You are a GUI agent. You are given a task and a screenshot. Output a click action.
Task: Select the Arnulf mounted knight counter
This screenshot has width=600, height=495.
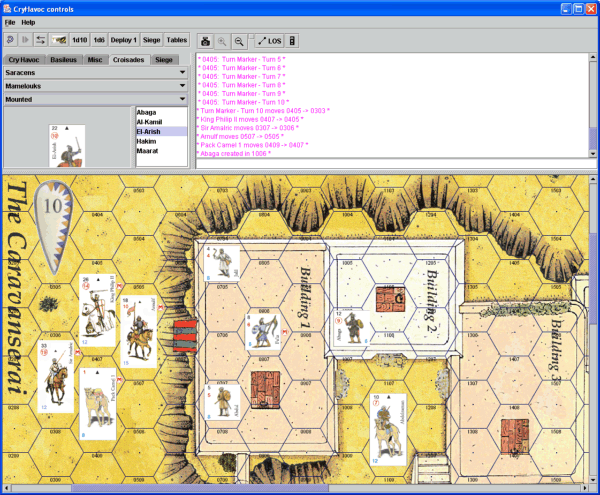coord(139,331)
